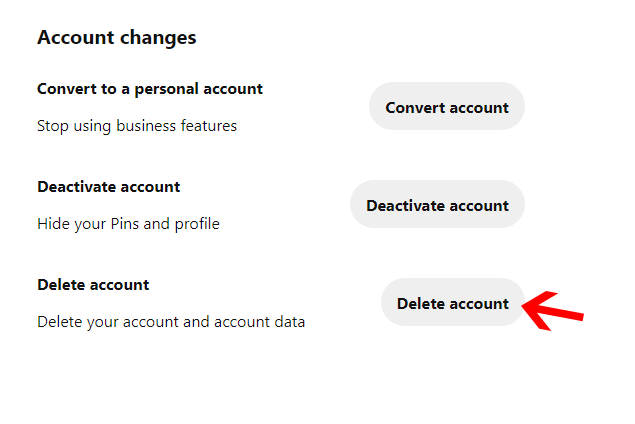Click the "Hide your Pins and profile" text
This screenshot has width=635, height=424.
(128, 224)
